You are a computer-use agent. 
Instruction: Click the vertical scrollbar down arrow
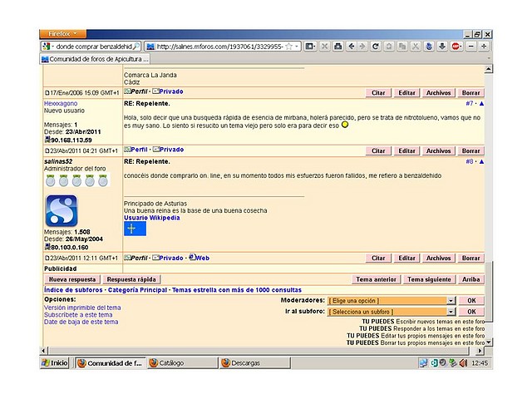[488, 342]
